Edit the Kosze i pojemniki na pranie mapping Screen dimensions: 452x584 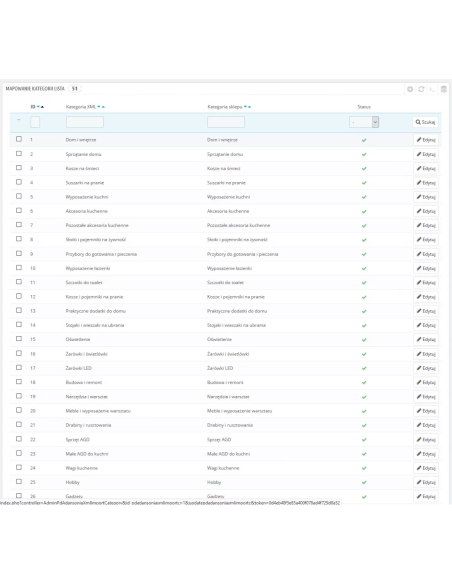(426, 297)
